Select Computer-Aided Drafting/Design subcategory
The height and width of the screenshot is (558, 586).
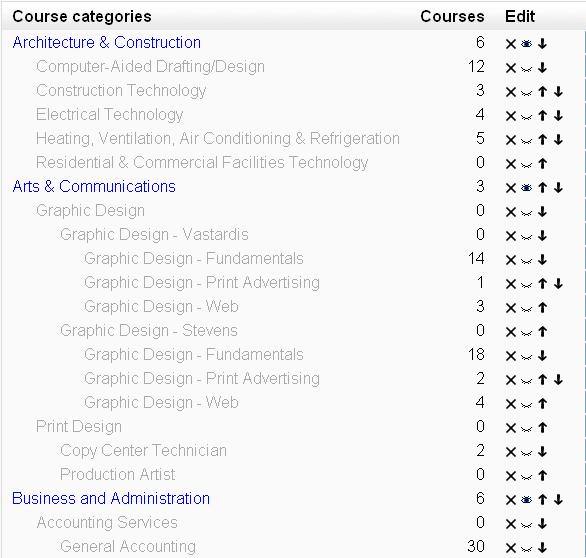[x=150, y=67]
